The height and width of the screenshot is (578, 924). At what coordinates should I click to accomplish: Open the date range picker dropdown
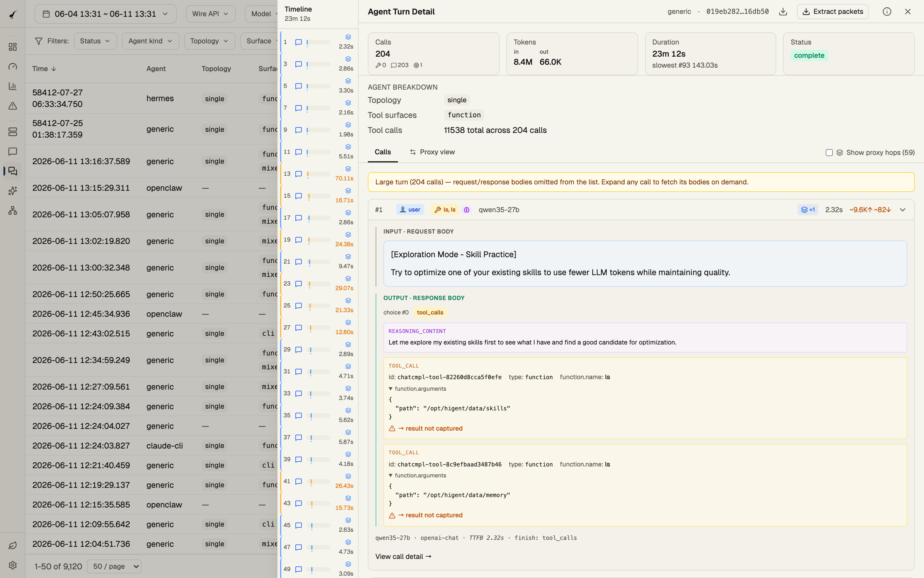[106, 14]
